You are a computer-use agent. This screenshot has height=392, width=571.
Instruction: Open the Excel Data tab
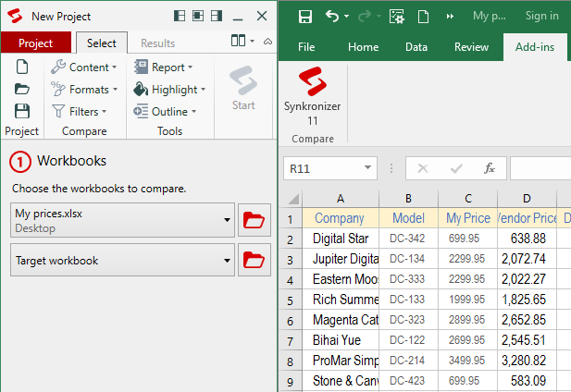click(x=416, y=47)
